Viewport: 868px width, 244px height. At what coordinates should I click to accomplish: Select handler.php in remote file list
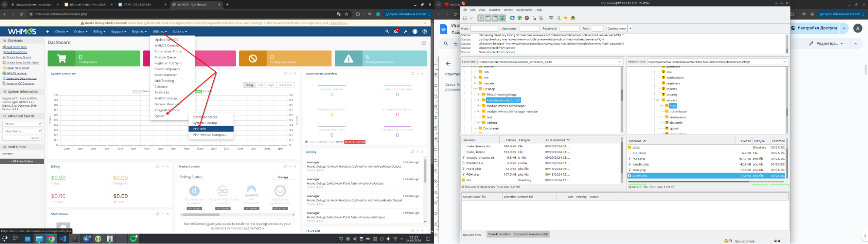point(641,164)
